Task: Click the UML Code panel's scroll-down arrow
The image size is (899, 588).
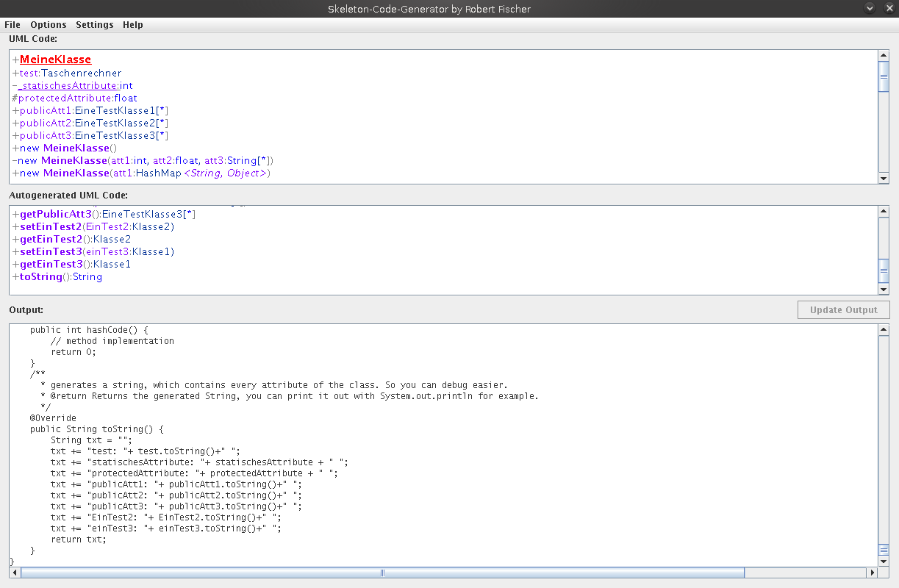Action: (x=884, y=179)
